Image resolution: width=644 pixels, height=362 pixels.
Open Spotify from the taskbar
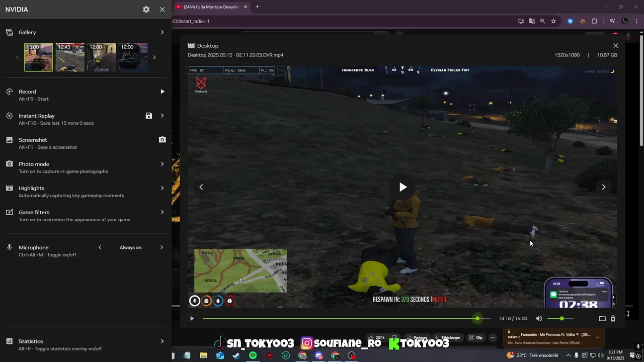click(253, 355)
